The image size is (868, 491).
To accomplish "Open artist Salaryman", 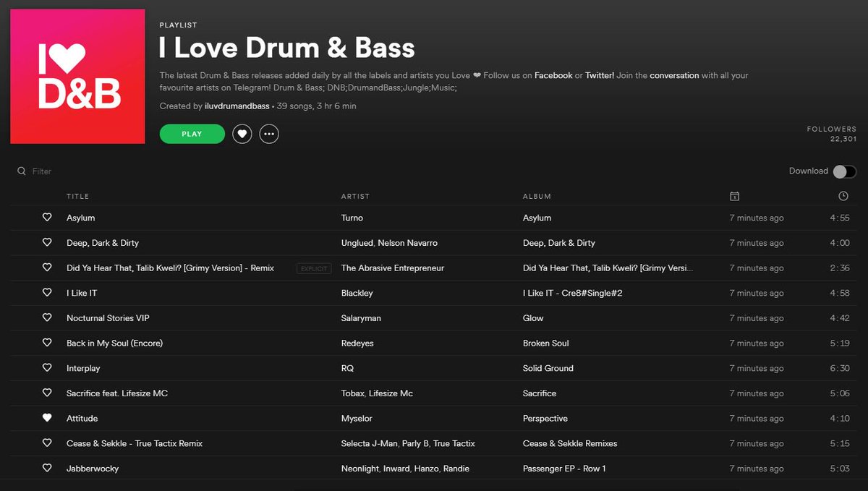I will (x=361, y=318).
